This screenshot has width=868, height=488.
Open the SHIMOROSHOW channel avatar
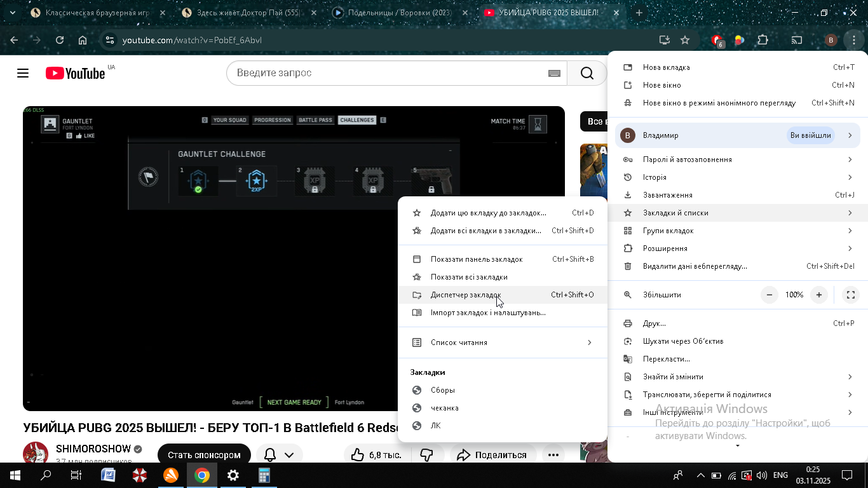(x=36, y=454)
